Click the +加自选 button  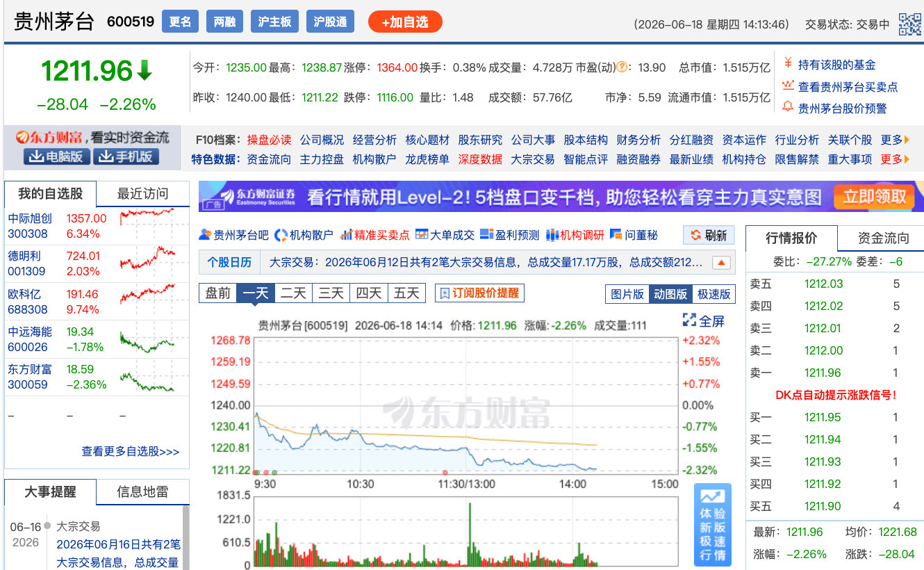(x=405, y=22)
